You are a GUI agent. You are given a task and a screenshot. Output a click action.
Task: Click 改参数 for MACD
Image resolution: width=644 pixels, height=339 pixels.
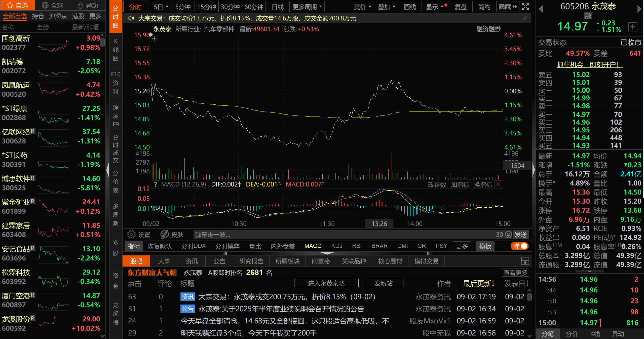437,184
